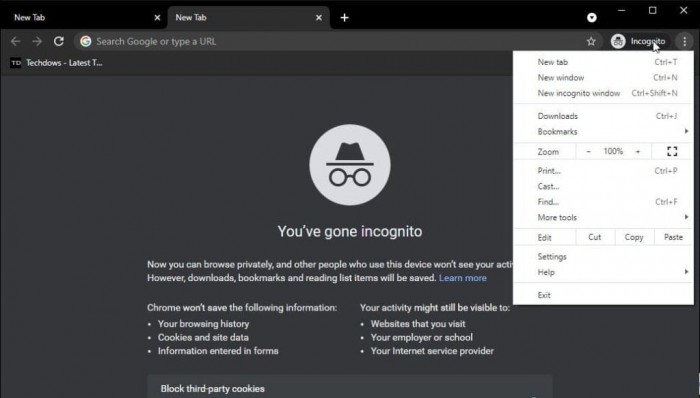Click the Incognito label in the toolbar
This screenshot has height=398, width=700.
(x=648, y=41)
